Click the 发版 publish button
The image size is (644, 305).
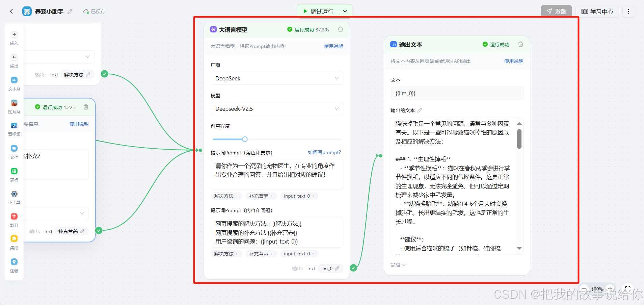556,11
